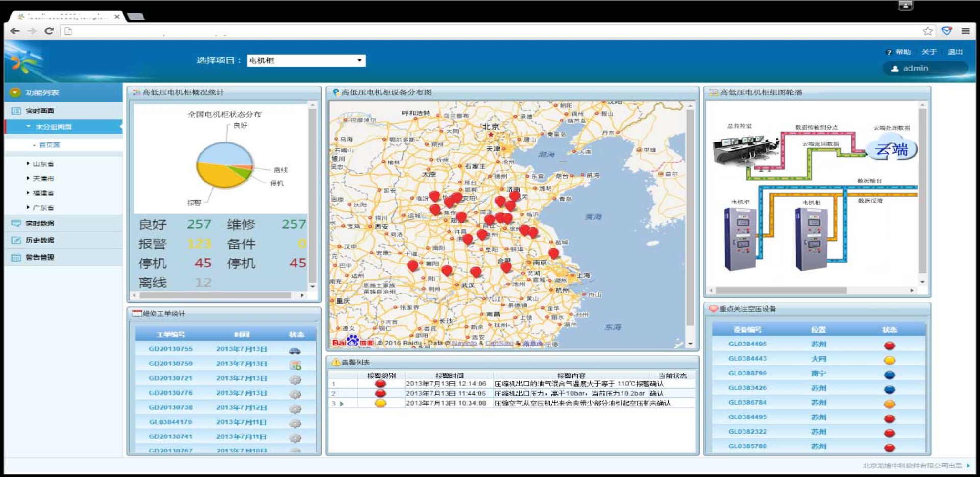Image resolution: width=980 pixels, height=477 pixels.
Task: Click the 帮助 help link
Action: tap(902, 52)
